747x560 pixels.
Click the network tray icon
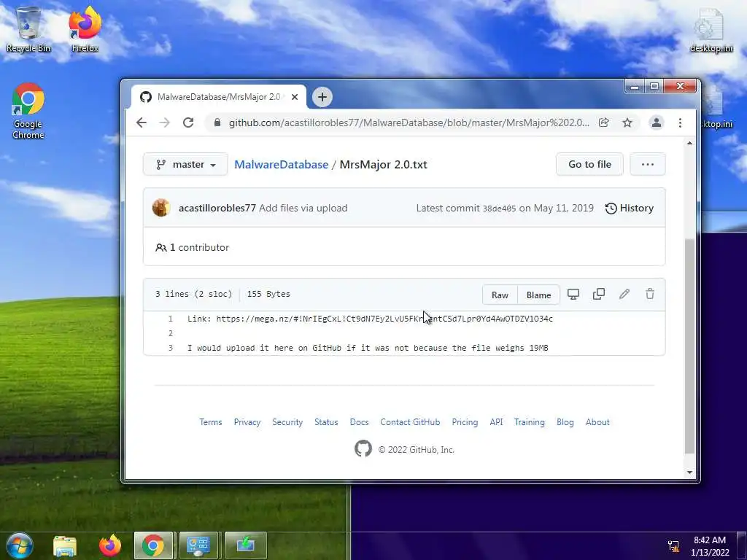tap(673, 545)
